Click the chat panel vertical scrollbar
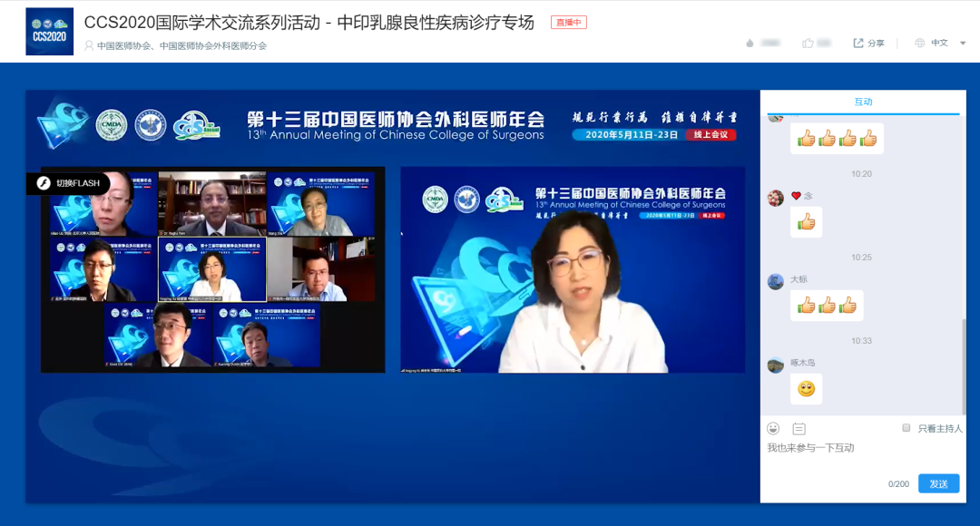Image resolution: width=980 pixels, height=526 pixels. (x=964, y=363)
